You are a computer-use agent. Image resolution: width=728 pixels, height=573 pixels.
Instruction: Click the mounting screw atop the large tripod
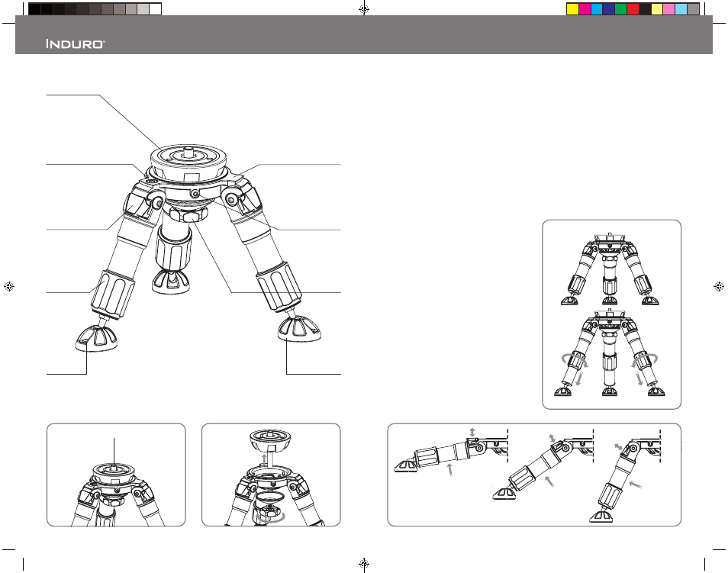(x=188, y=152)
